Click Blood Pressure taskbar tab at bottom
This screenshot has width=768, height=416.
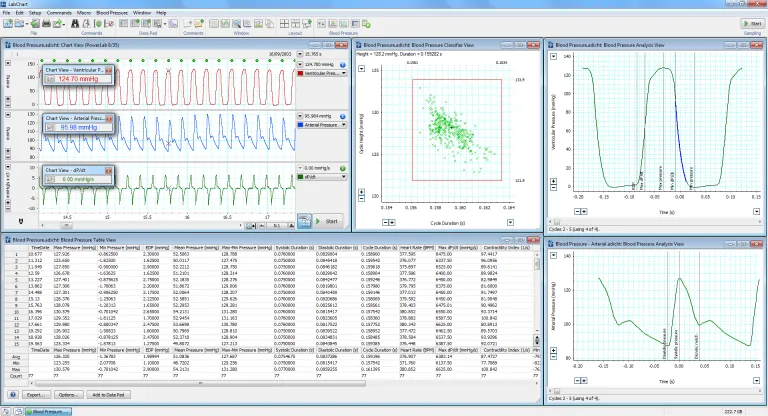coord(48,412)
